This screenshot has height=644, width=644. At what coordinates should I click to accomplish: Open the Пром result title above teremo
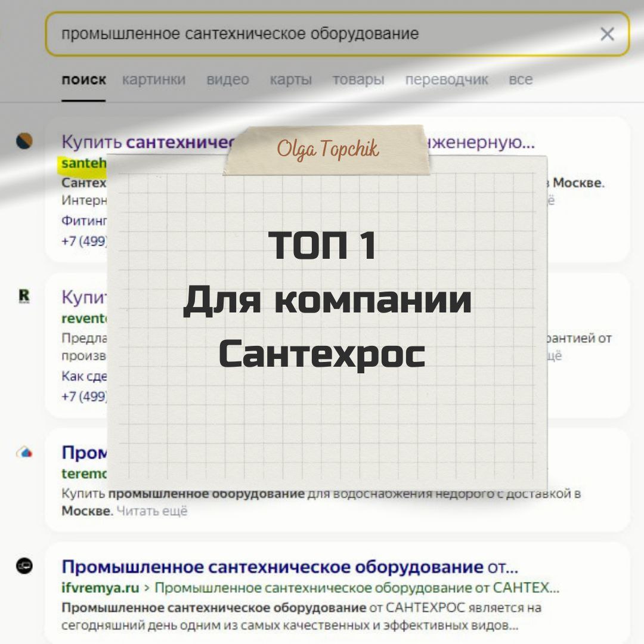tap(84, 453)
